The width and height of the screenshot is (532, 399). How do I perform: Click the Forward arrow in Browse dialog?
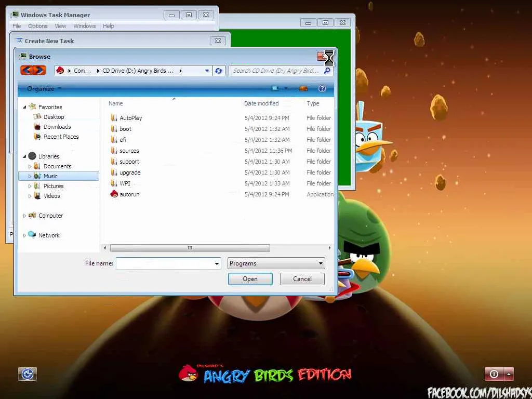[x=39, y=70]
